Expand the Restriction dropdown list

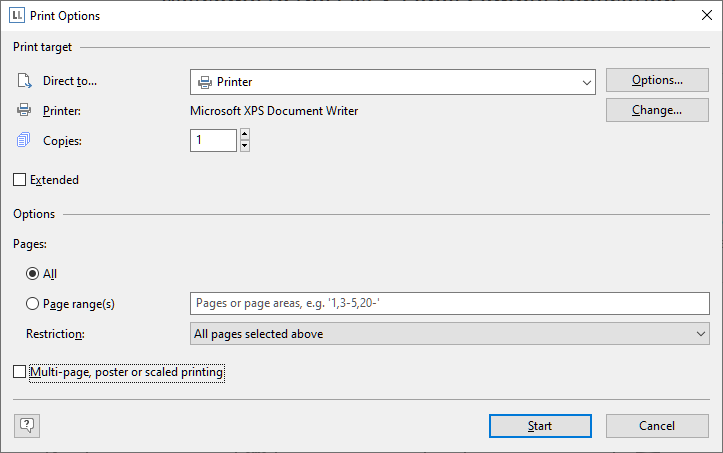pos(450,334)
